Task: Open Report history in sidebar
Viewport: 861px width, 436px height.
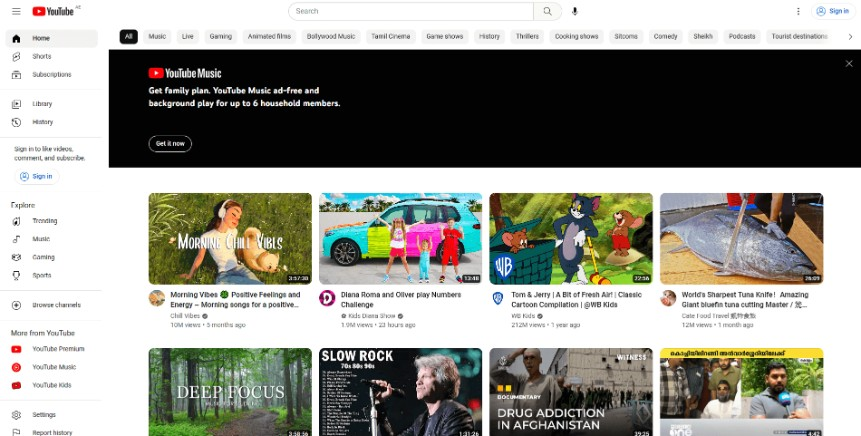Action: pyautogui.click(x=52, y=432)
